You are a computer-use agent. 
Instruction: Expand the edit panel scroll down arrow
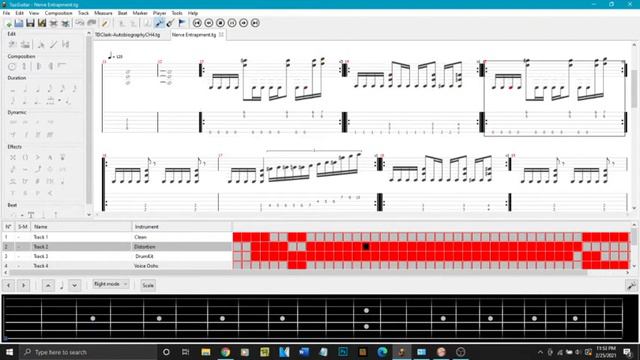(89, 215)
